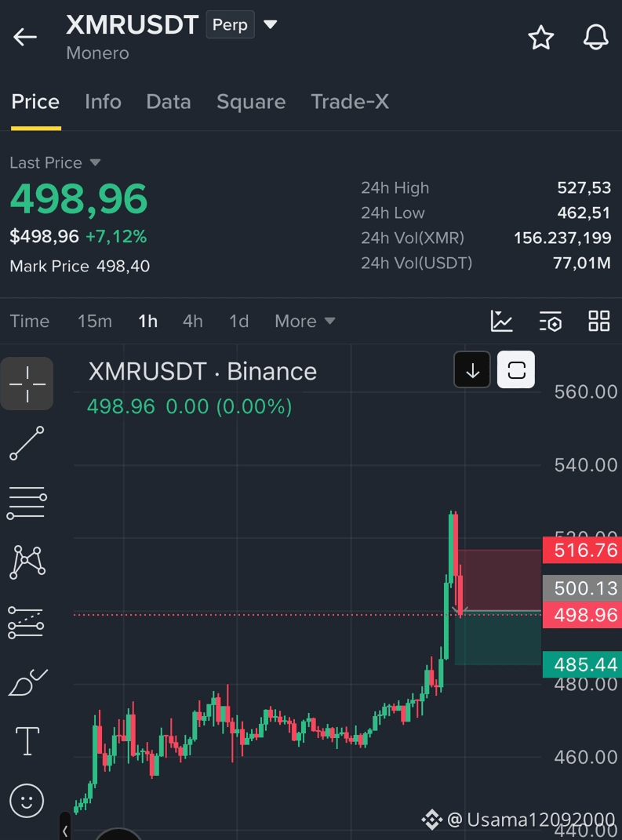Open the Square tab
The height and width of the screenshot is (840, 622).
[251, 102]
